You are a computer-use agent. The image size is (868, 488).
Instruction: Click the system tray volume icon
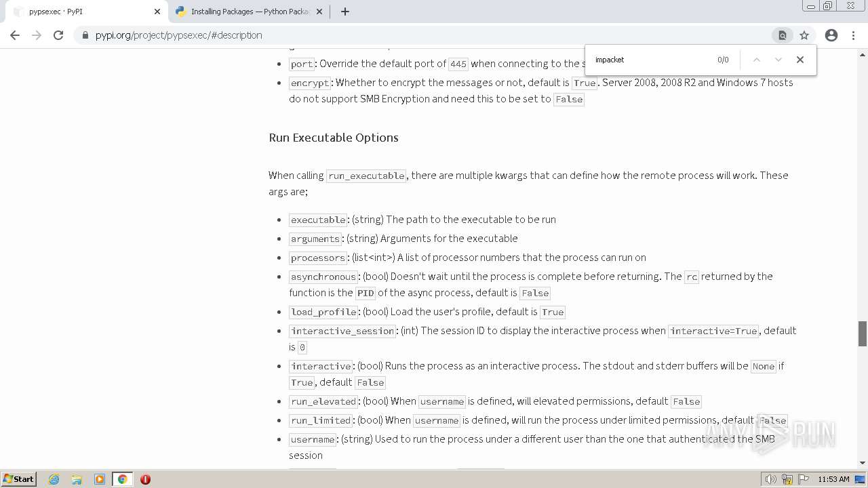[x=771, y=479]
